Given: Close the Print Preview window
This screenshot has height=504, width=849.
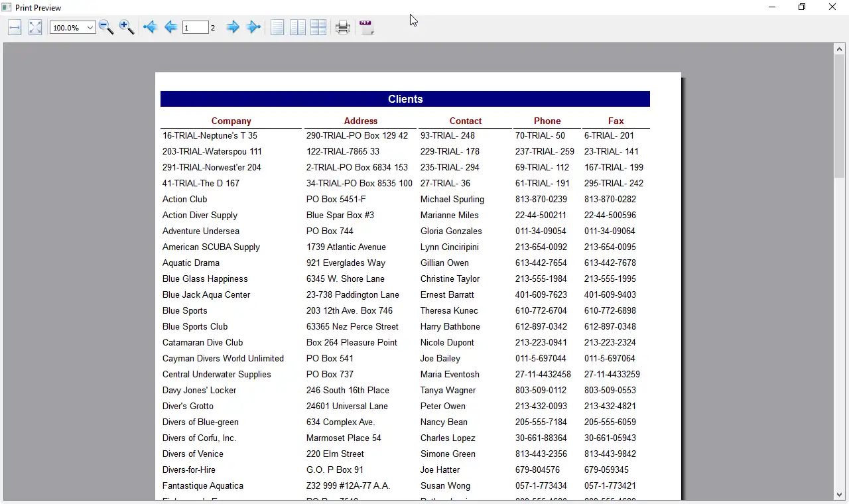Looking at the screenshot, I should pyautogui.click(x=832, y=7).
